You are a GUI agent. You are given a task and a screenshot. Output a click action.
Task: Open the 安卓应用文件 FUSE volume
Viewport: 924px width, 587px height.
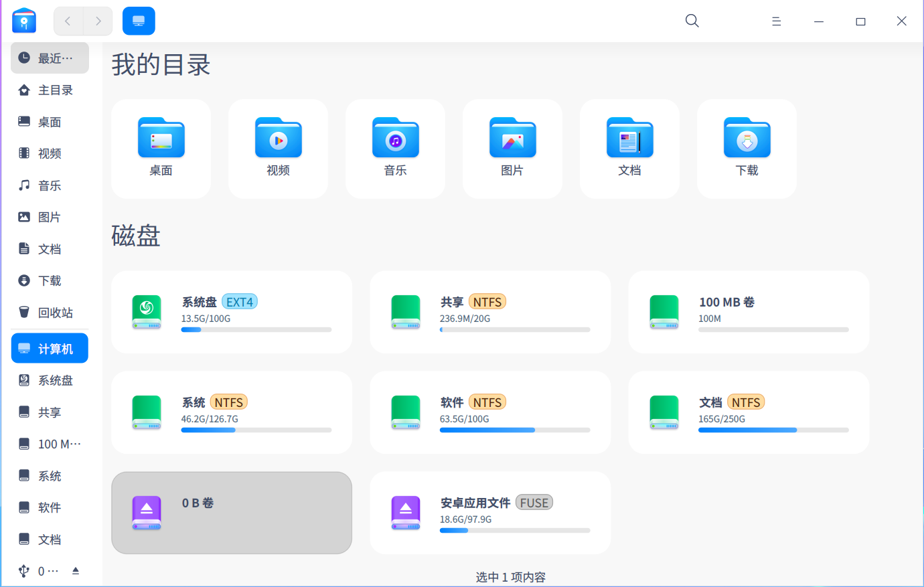490,513
